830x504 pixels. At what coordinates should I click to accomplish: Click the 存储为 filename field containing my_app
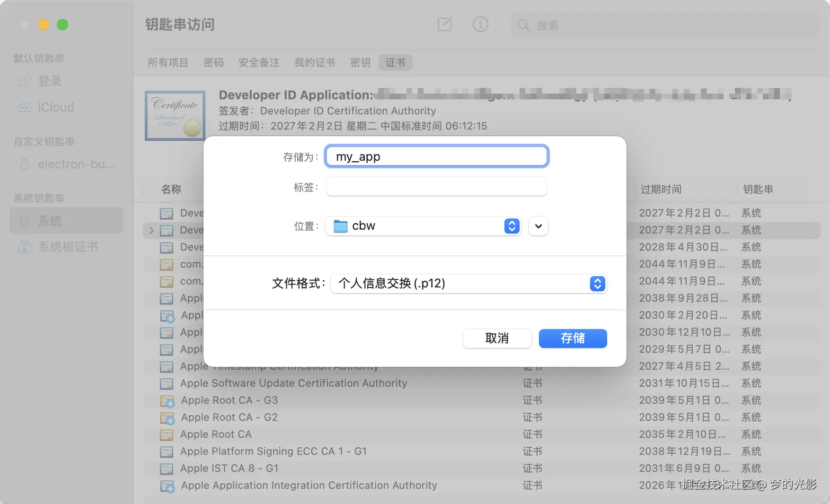pos(436,156)
